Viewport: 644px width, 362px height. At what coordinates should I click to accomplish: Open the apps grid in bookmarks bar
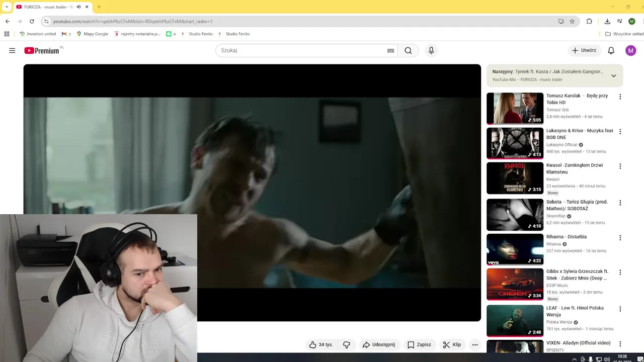pyautogui.click(x=7, y=34)
